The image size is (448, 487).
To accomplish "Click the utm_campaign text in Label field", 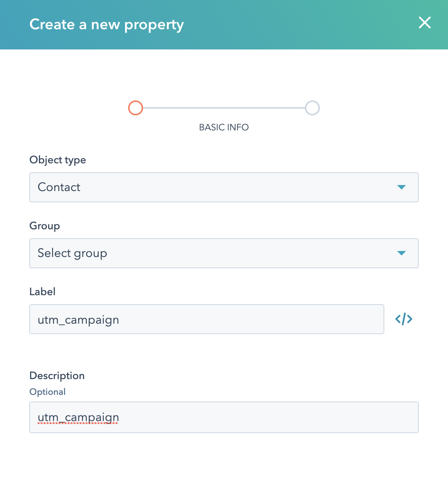I will (x=78, y=320).
